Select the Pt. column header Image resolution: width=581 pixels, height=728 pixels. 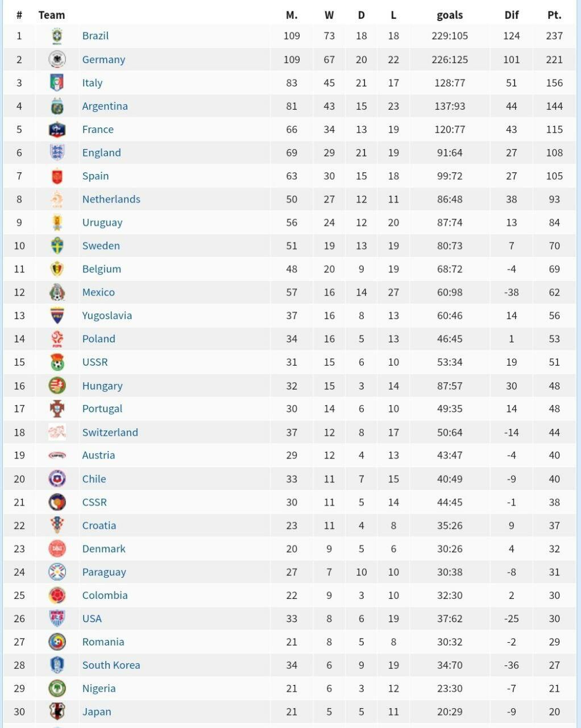(x=554, y=15)
